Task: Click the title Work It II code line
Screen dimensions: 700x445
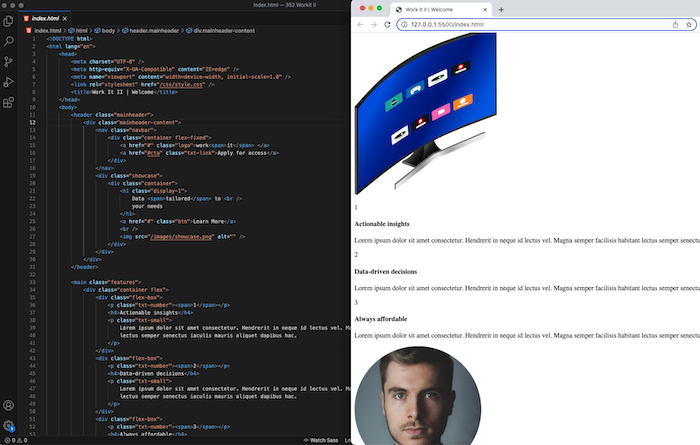Action: click(124, 92)
